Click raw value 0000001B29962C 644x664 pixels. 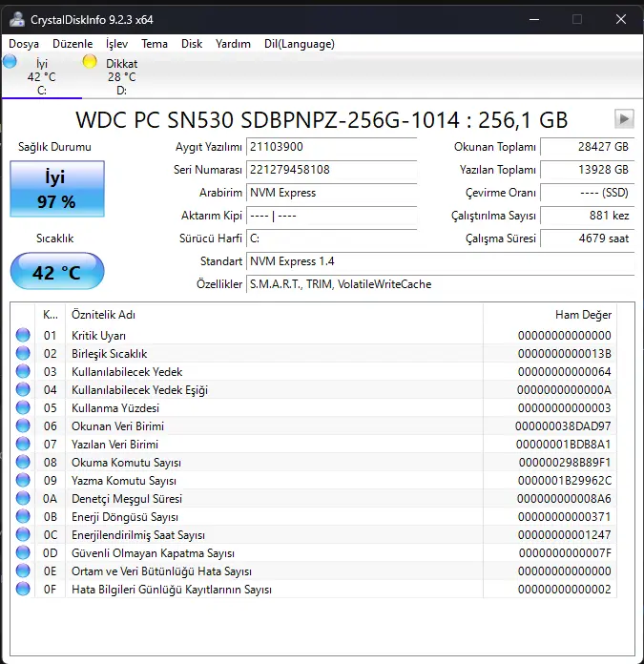[x=565, y=481]
